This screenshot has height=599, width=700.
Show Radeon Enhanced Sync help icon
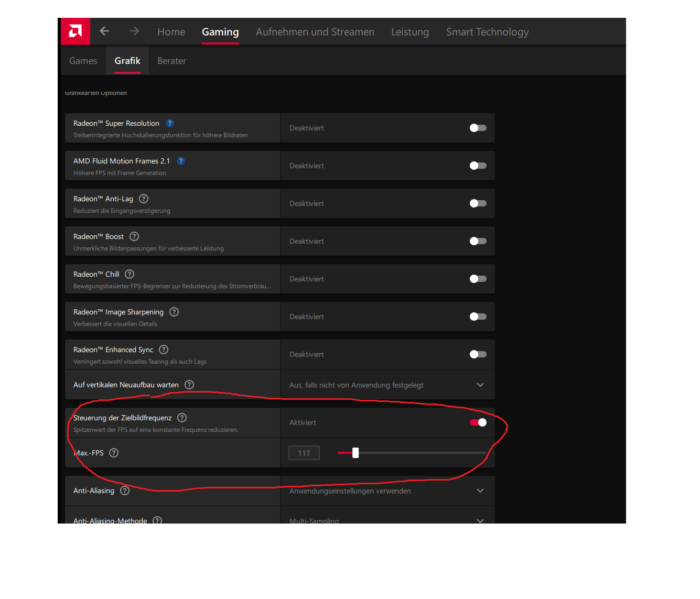click(164, 350)
